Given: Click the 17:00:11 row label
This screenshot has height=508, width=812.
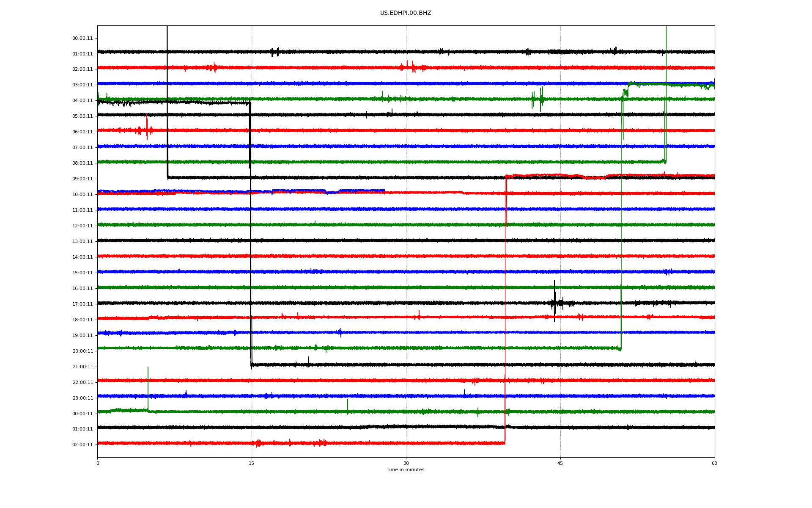Looking at the screenshot, I should click(82, 304).
